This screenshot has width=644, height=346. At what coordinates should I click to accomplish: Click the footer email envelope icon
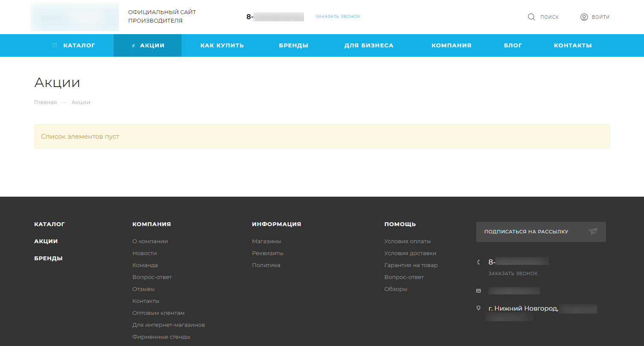click(478, 291)
